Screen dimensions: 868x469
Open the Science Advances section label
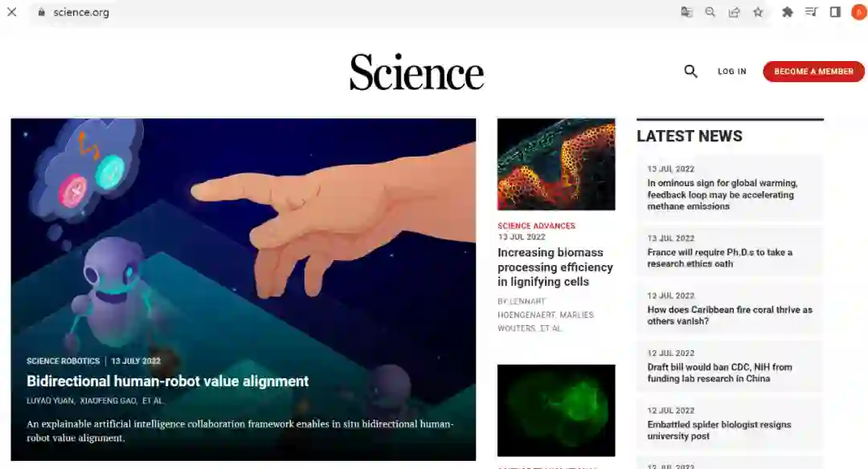536,226
